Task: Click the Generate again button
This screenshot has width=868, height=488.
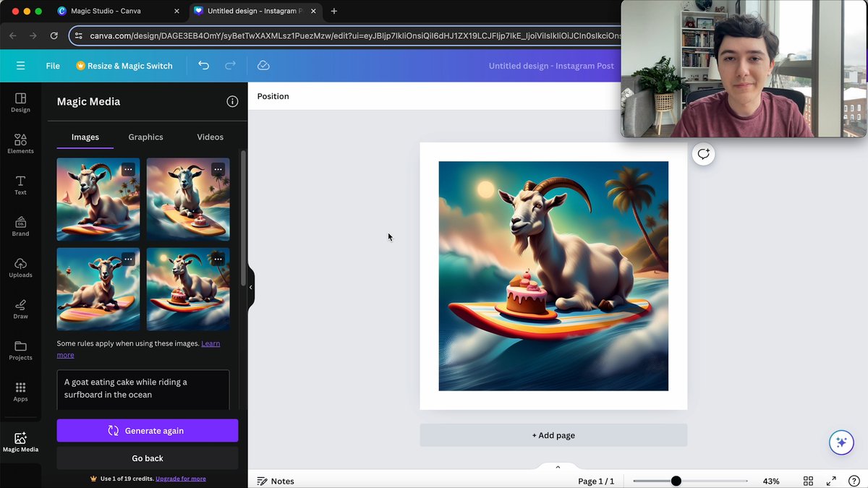Action: tap(148, 430)
